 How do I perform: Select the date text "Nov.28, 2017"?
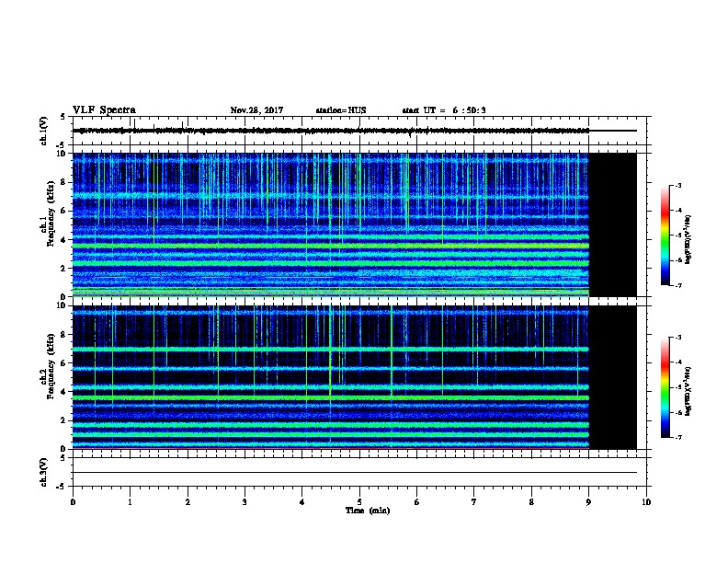click(x=256, y=110)
